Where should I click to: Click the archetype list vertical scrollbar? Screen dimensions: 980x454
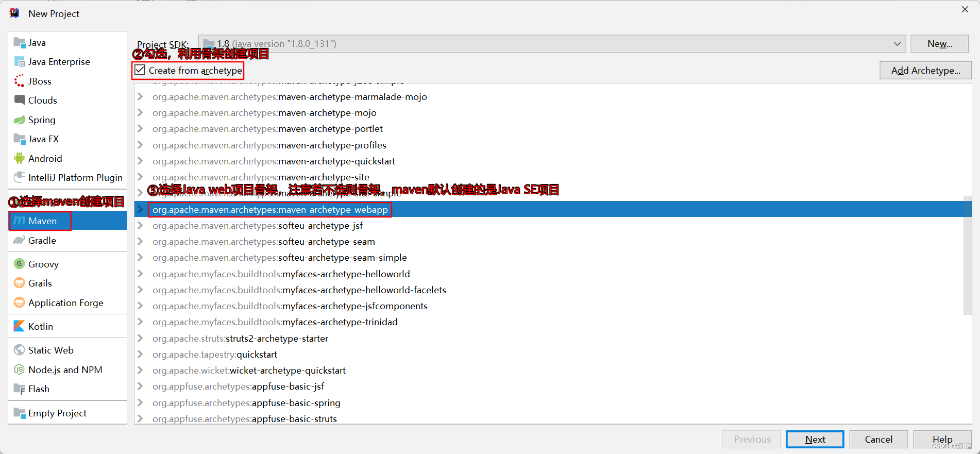click(x=967, y=255)
